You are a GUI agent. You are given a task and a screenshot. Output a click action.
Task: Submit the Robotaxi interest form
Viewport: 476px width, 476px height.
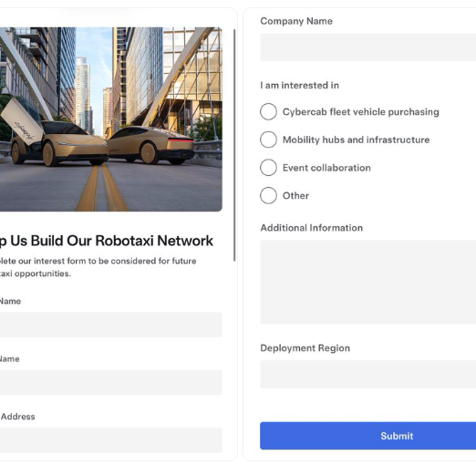point(367,436)
